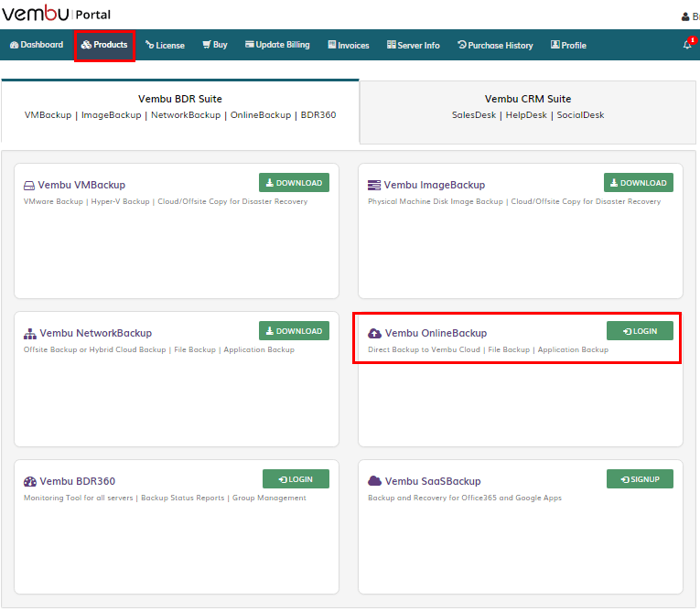
Task: Click the 'Hyper-V Backup' description text
Action: 120,201
